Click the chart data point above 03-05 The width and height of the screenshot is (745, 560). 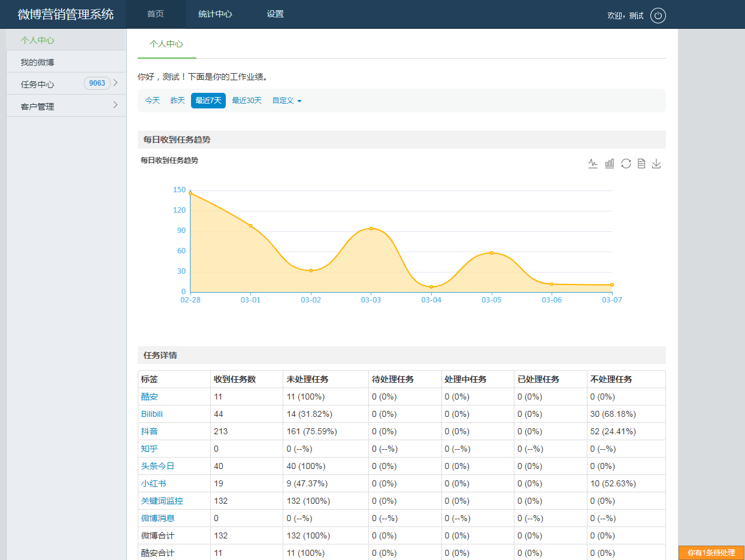492,253
